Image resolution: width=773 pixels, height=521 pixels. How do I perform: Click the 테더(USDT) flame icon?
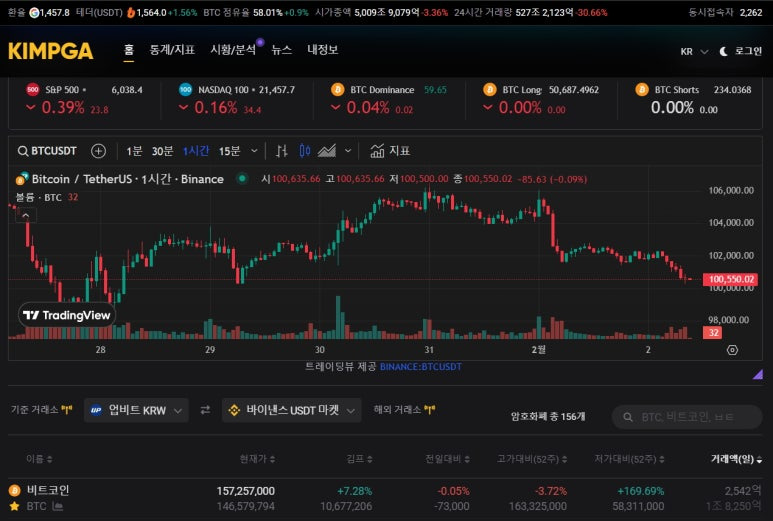point(131,13)
